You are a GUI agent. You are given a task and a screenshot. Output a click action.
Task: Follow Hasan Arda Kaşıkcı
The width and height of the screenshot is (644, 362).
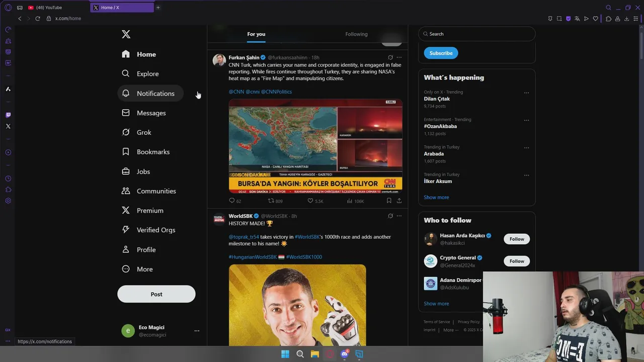coord(517,239)
